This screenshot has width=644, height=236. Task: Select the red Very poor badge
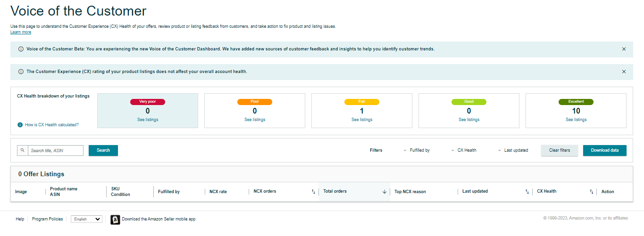point(148,102)
